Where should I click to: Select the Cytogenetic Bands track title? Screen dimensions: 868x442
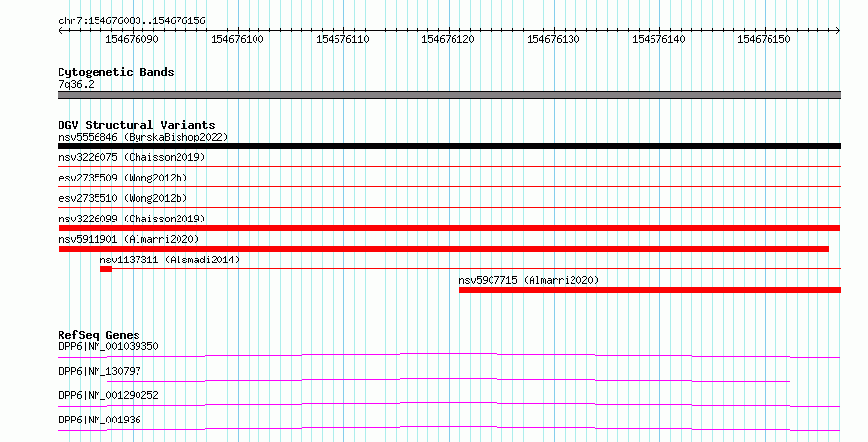[116, 72]
